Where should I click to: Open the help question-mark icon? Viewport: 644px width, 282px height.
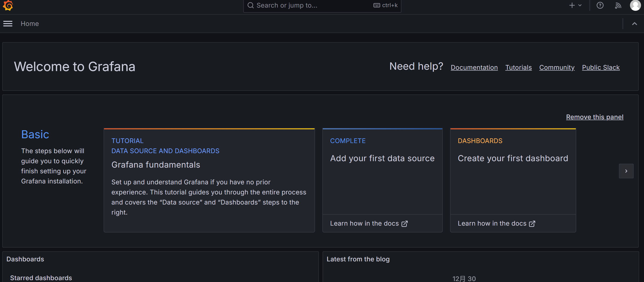click(600, 5)
